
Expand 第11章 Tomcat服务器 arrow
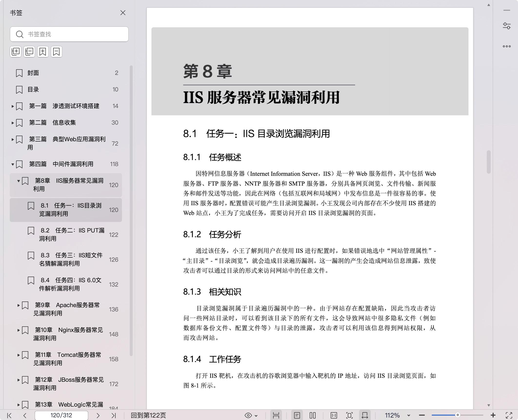19,355
